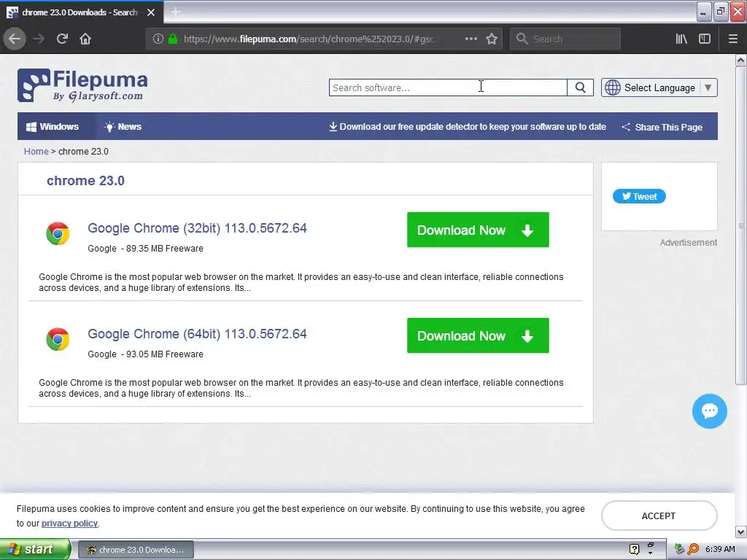Open the blue chat bubble widget
This screenshot has height=560, width=747.
click(x=709, y=411)
